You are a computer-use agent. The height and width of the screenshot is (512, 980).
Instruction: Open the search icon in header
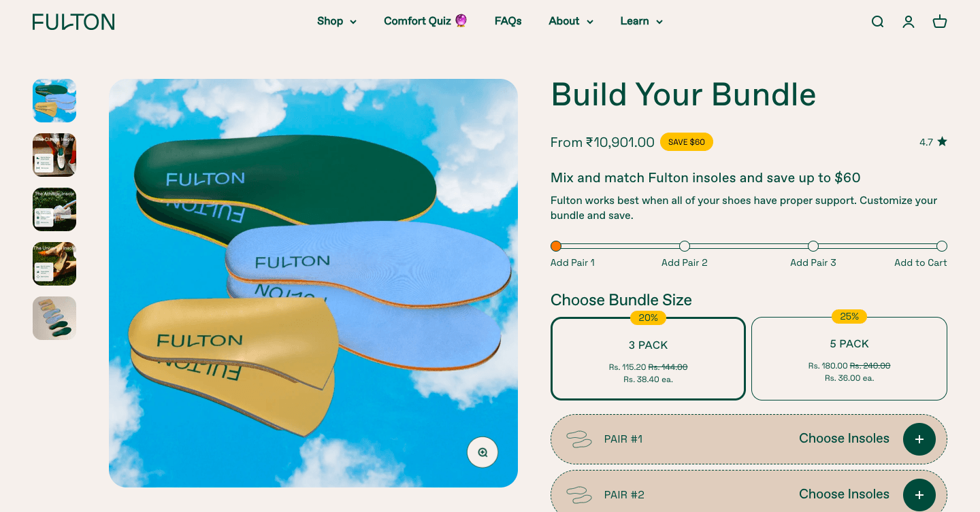[x=877, y=22]
